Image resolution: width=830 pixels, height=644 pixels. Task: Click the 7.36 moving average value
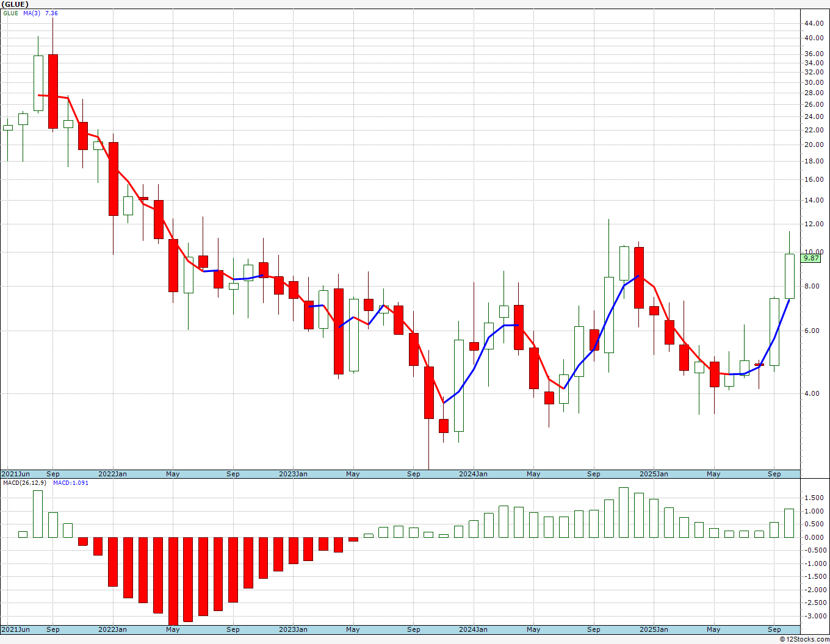(x=51, y=13)
